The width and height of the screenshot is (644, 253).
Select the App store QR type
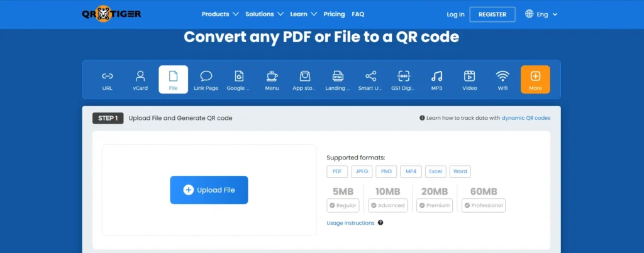[305, 80]
